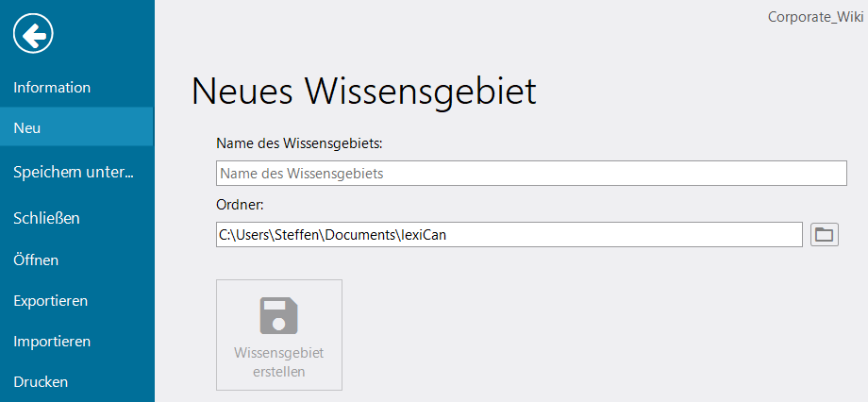Focus the Name des Wissensgebiets input field
Image resolution: width=868 pixels, height=402 pixels.
point(531,174)
